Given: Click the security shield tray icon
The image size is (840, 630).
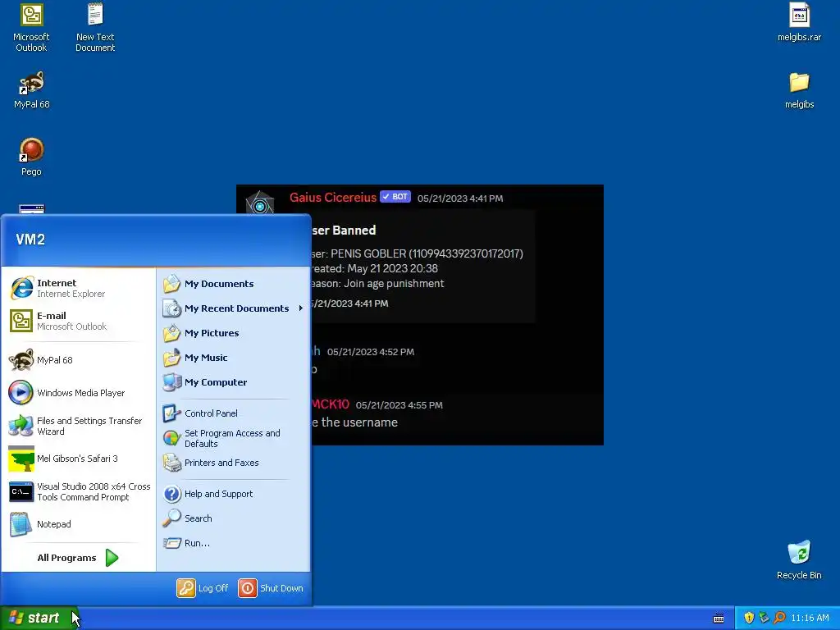Looking at the screenshot, I should click(749, 618).
